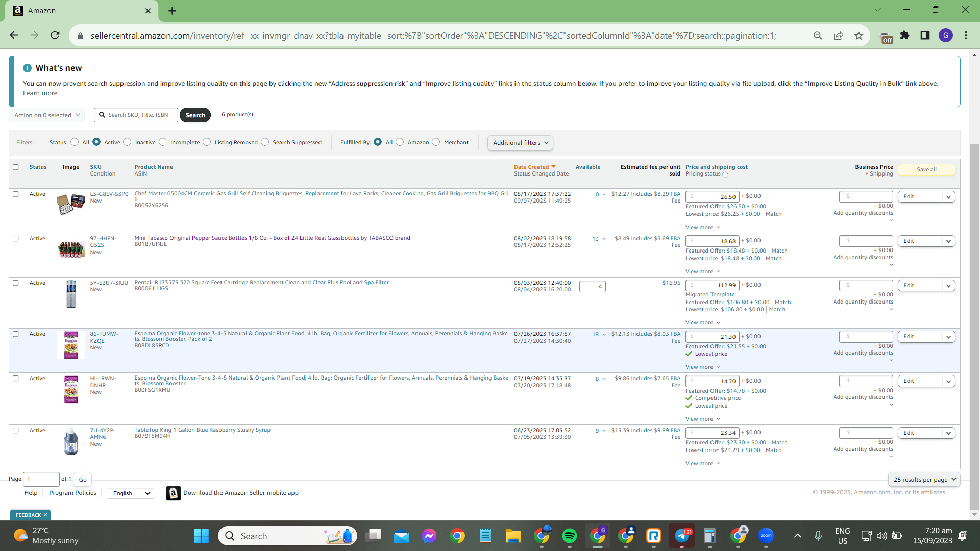Open Task View from the taskbar
Screen dimensions: 980x551
[374, 536]
